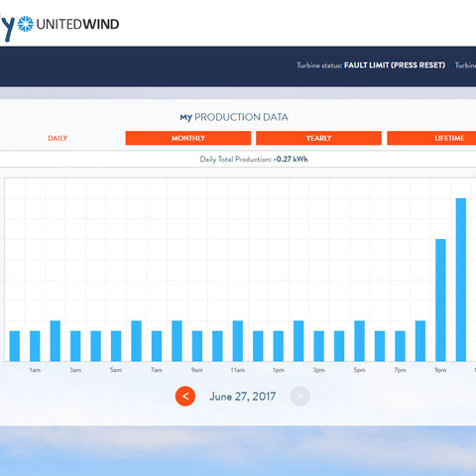Switch to the MONTHLY production tab

pos(188,138)
